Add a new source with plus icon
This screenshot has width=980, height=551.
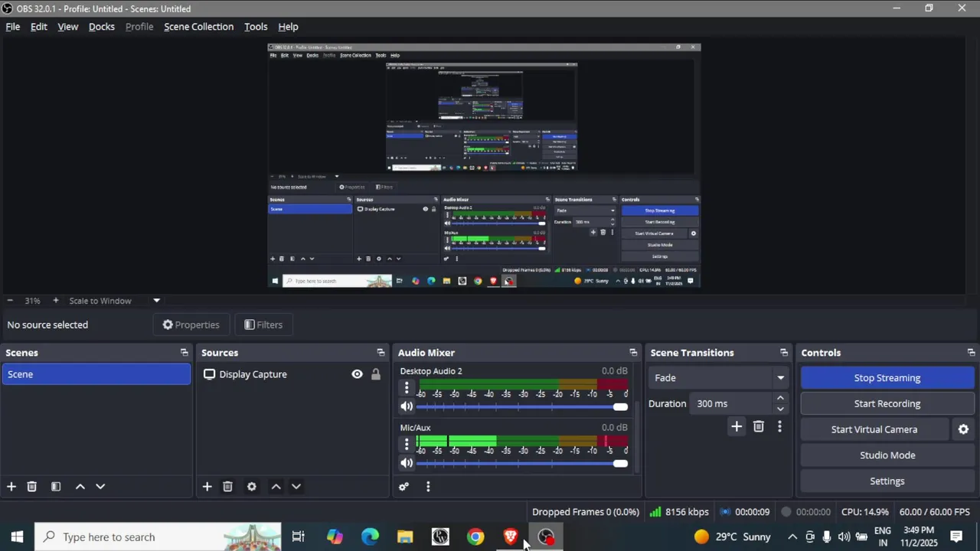tap(207, 487)
